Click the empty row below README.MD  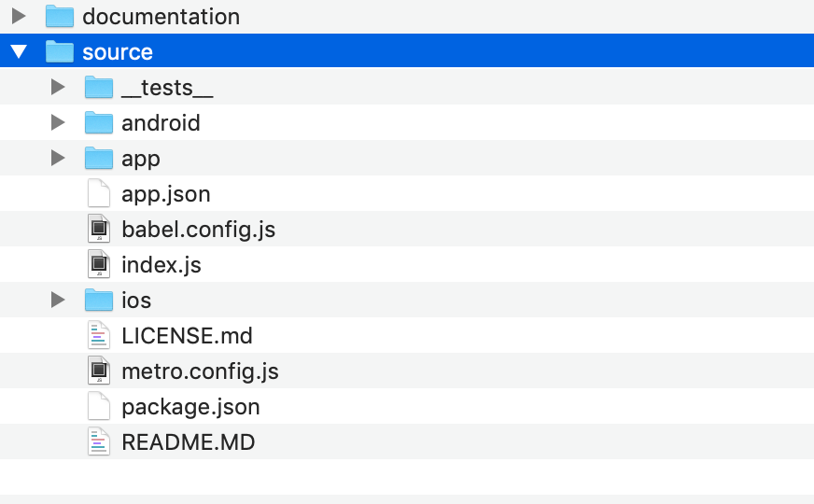click(x=407, y=477)
